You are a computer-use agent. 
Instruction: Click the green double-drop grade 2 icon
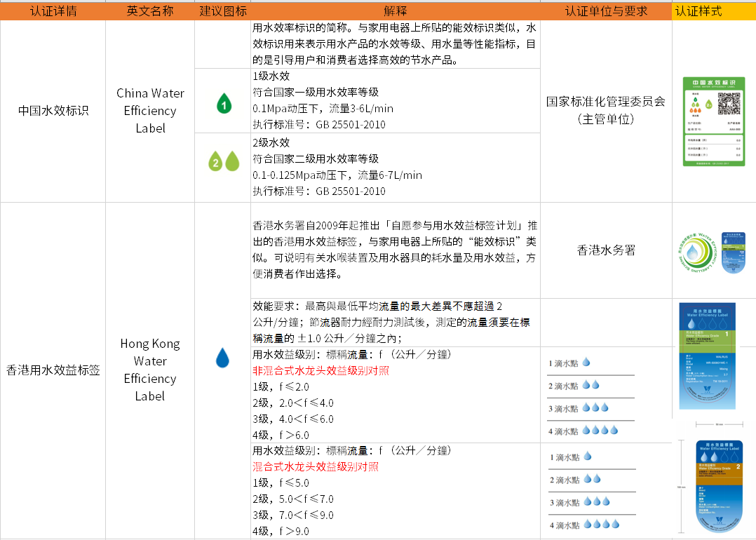pos(224,161)
